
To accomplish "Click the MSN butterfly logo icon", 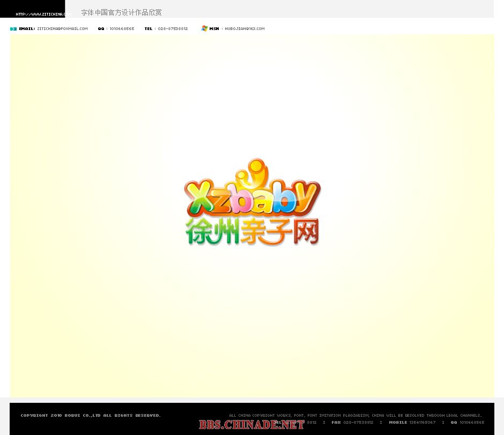I will (204, 28).
